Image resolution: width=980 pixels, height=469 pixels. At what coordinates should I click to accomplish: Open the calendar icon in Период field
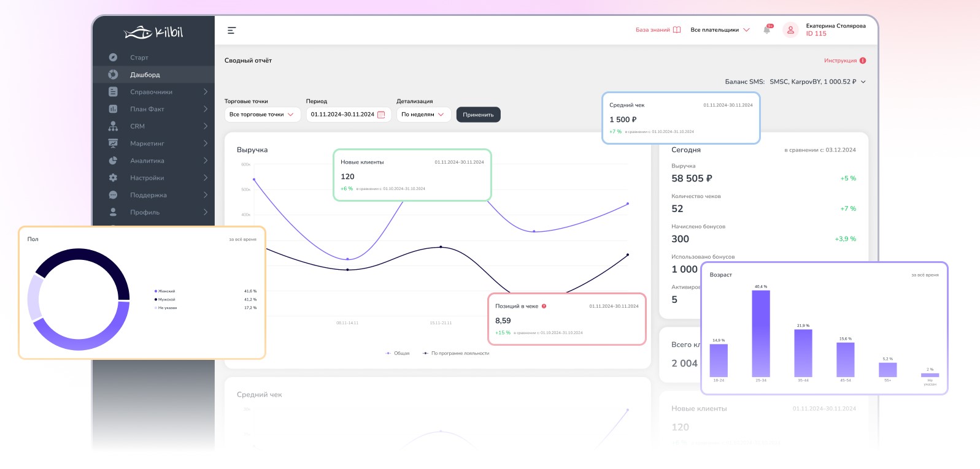coord(381,115)
